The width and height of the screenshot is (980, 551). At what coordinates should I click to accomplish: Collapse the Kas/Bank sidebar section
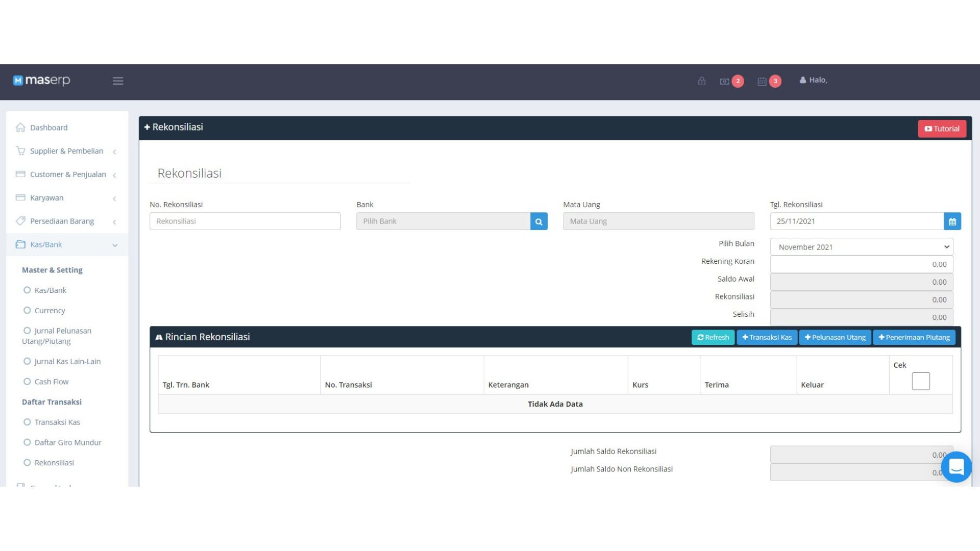(67, 244)
